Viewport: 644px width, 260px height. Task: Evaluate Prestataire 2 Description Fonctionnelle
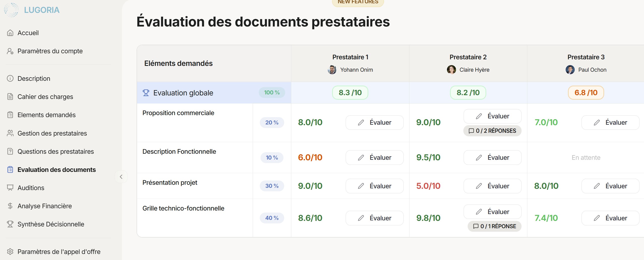(492, 158)
